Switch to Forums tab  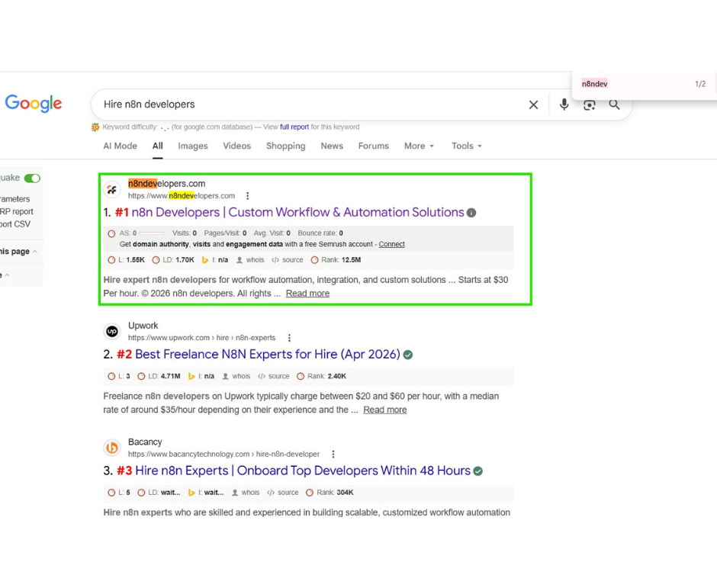pos(374,146)
